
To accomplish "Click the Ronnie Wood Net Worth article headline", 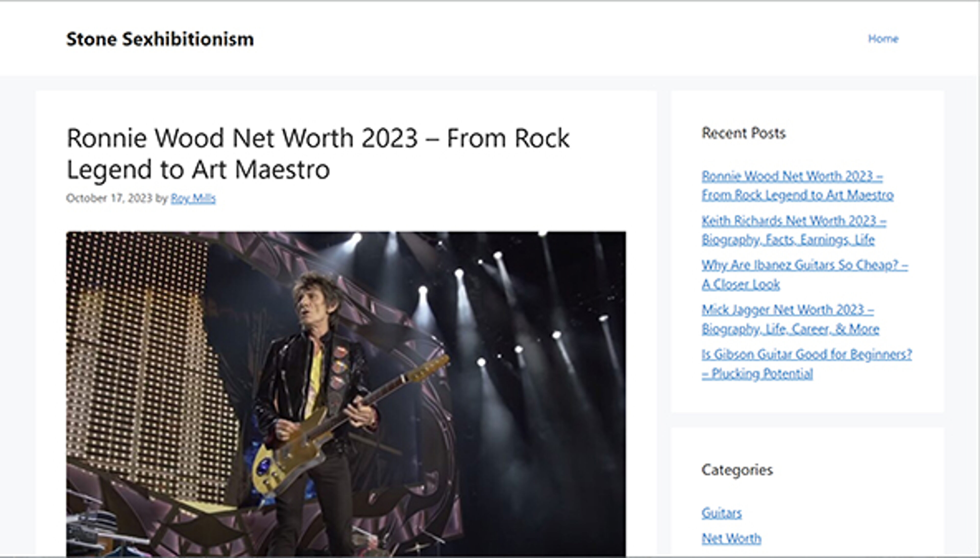I will tap(318, 153).
